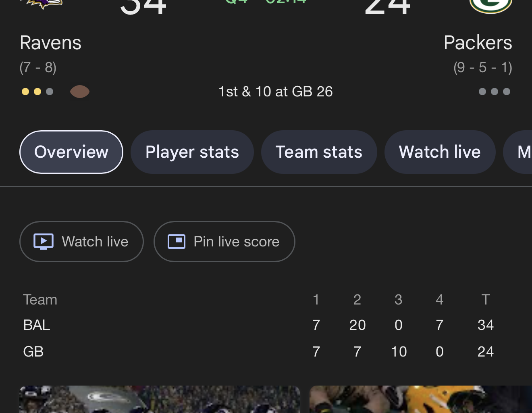Image resolution: width=532 pixels, height=413 pixels.
Task: Click the green Q4 game clock
Action: [x=266, y=2]
